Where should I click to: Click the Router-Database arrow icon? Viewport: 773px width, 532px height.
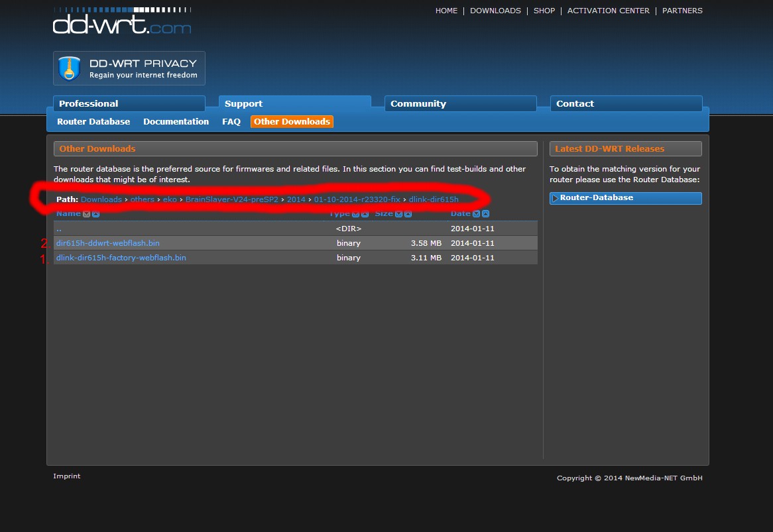(x=555, y=198)
